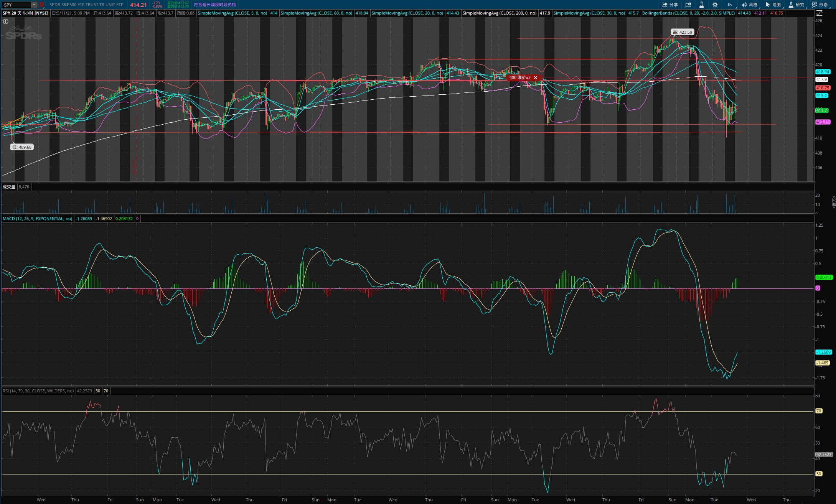Click the RSI 70 overbought axis tag

click(818, 411)
